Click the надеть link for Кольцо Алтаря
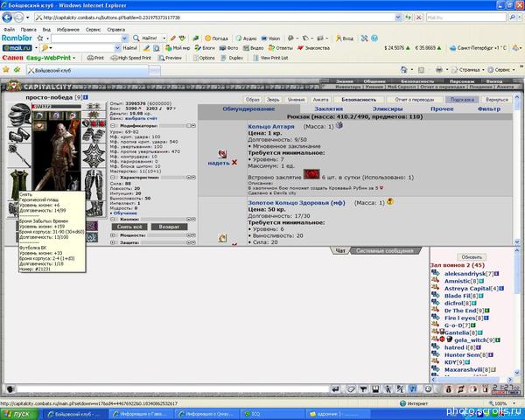This screenshot has width=525, height=420. (x=218, y=163)
